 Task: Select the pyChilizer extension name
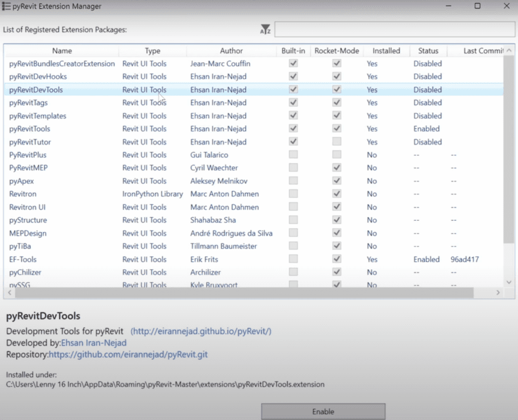25,272
